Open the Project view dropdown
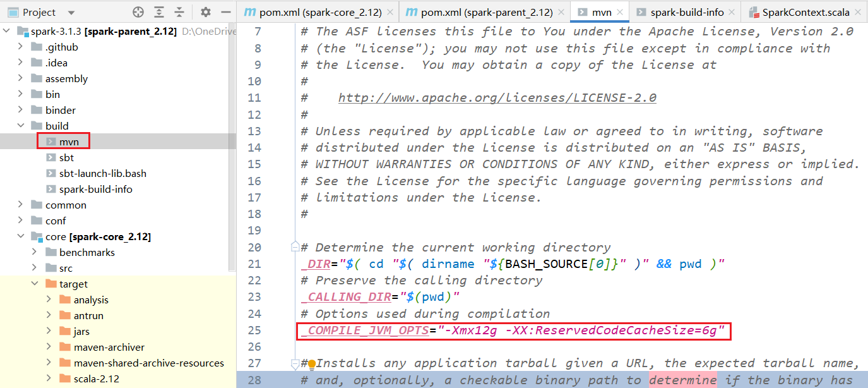The image size is (868, 388). tap(71, 13)
